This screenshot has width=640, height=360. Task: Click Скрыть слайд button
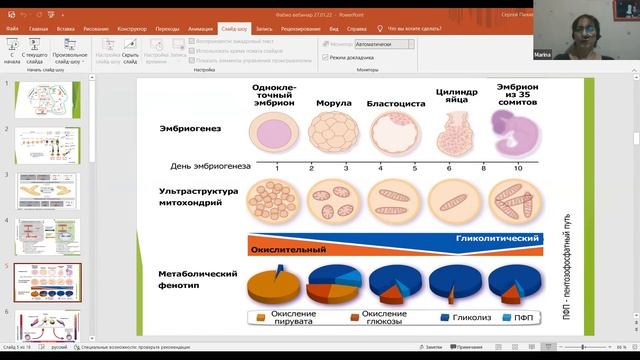pos(130,51)
